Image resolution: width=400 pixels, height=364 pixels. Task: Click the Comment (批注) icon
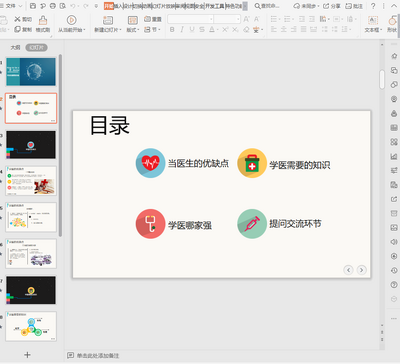click(x=349, y=6)
